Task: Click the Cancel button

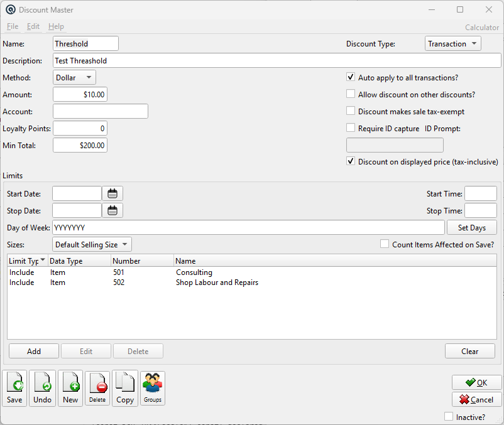Action: coord(476,400)
